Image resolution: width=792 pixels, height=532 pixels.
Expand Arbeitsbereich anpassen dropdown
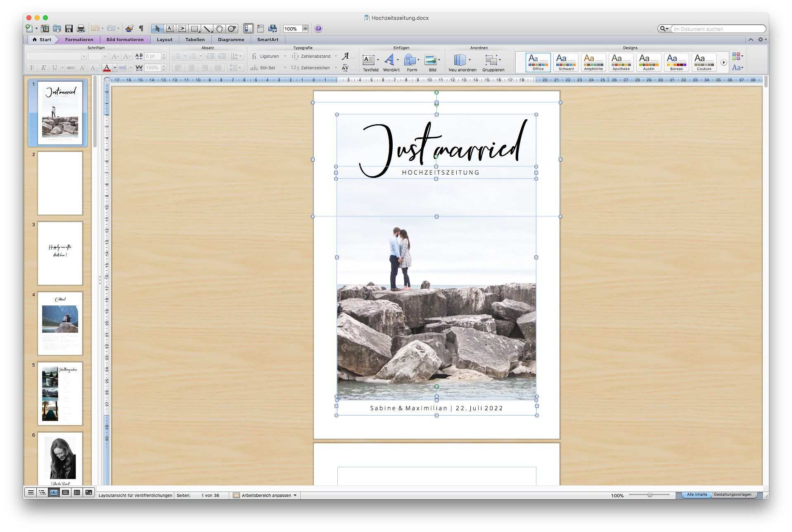tap(295, 495)
